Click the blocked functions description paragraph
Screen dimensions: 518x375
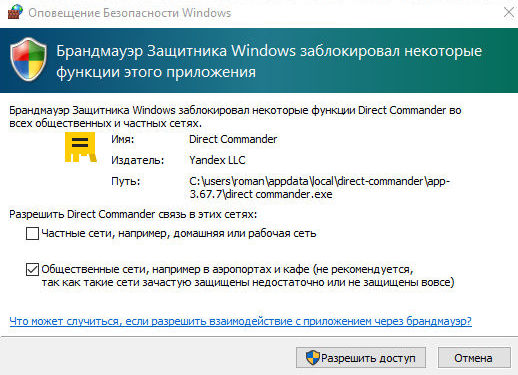(x=235, y=117)
